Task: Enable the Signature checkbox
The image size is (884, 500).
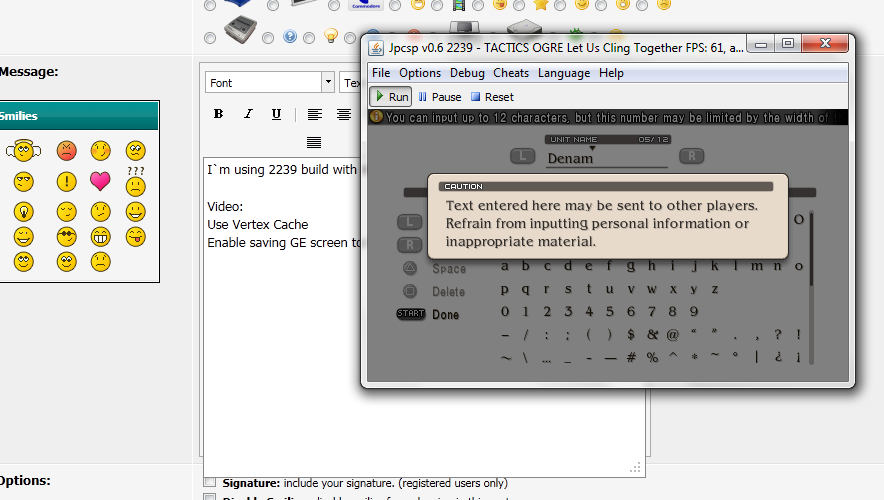Action: pos(209,483)
